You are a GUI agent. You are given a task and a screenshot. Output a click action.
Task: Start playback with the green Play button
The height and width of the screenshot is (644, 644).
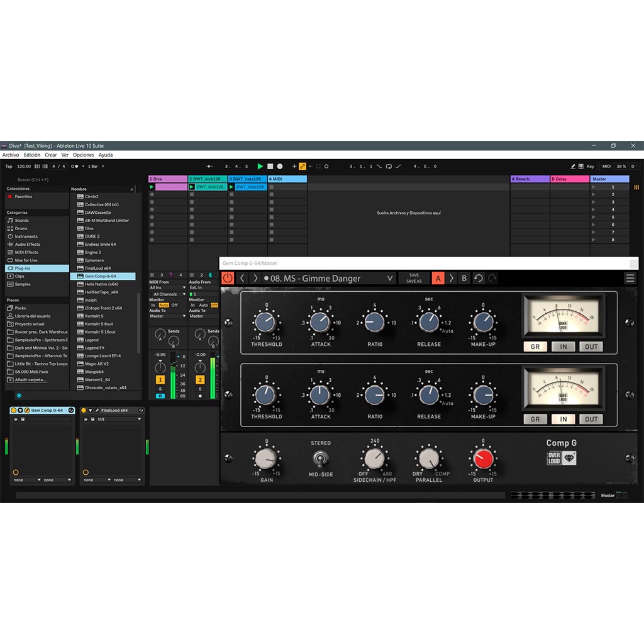pos(260,166)
